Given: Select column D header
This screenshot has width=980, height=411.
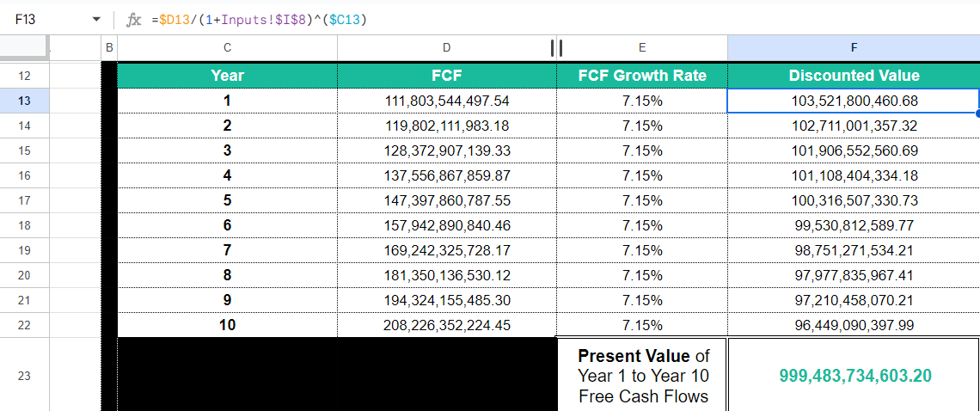Looking at the screenshot, I should (x=446, y=48).
